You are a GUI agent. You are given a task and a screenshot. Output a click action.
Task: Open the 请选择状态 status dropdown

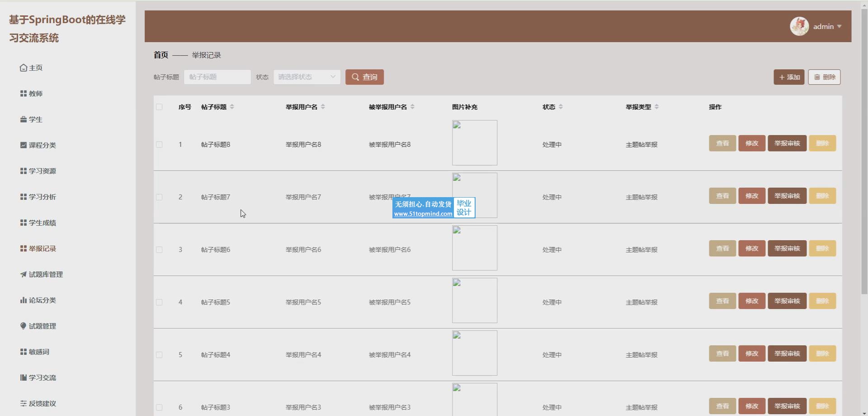click(x=307, y=77)
